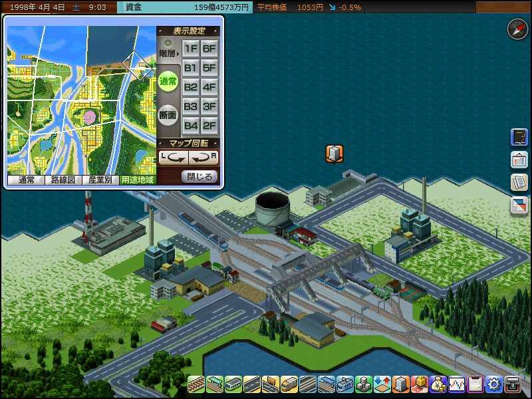532x399 pixels.
Task: Toggle the 6F floor level button
Action: pyautogui.click(x=209, y=49)
